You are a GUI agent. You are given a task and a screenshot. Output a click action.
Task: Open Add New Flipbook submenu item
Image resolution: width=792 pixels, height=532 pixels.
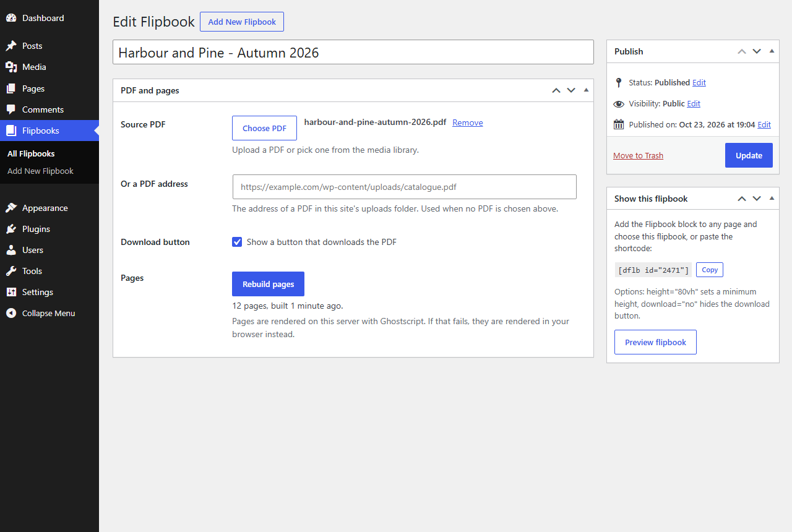pos(40,171)
